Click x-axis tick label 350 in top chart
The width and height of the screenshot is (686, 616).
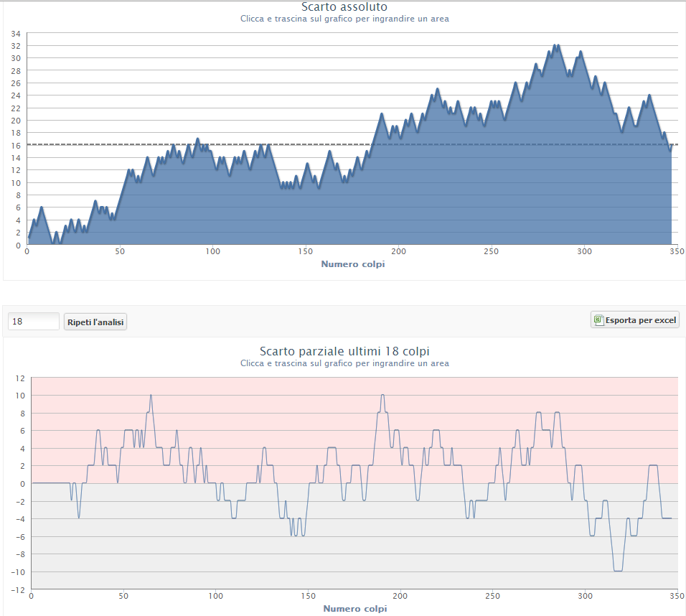pos(676,252)
